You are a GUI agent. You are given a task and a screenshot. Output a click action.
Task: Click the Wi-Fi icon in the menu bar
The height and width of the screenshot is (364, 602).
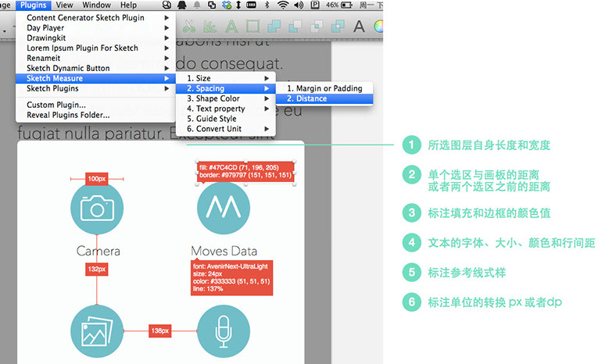(283, 5)
